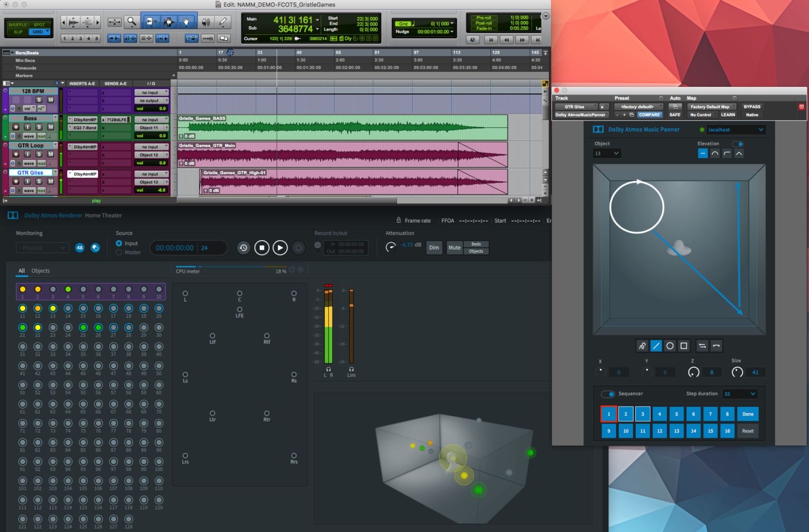The height and width of the screenshot is (532, 809).
Task: Select the Input source radio button
Action: [119, 243]
